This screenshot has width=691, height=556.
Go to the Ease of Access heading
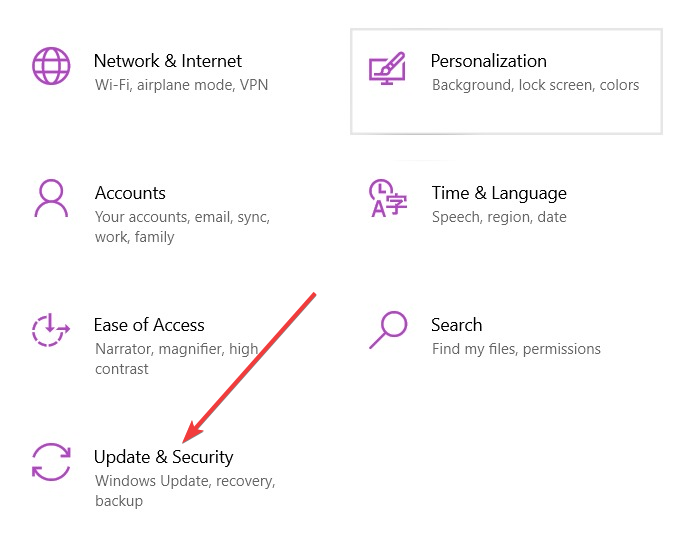149,325
